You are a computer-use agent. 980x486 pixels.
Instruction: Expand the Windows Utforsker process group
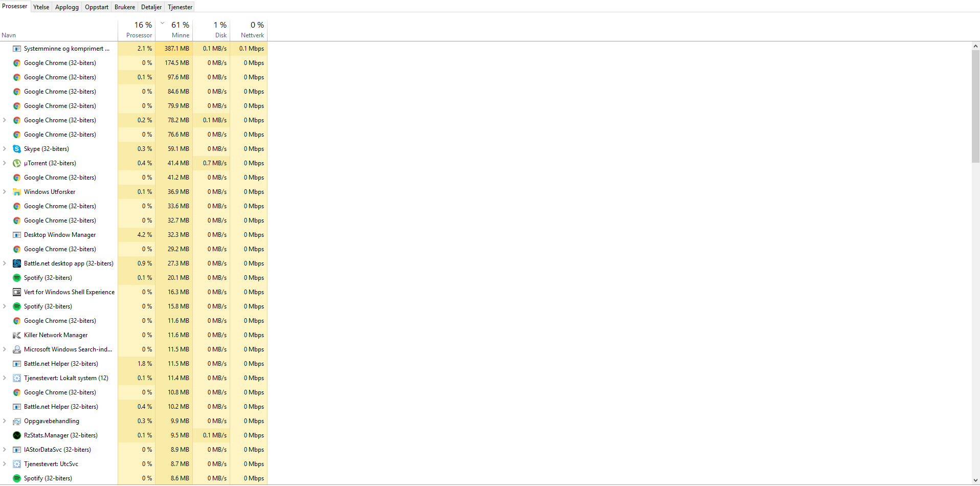[x=5, y=192]
